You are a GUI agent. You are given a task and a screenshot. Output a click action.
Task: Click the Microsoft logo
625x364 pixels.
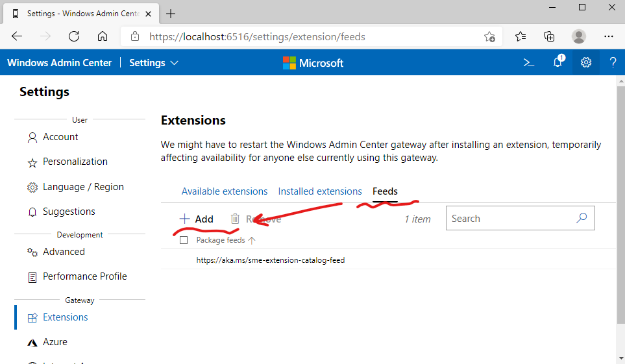pos(313,63)
